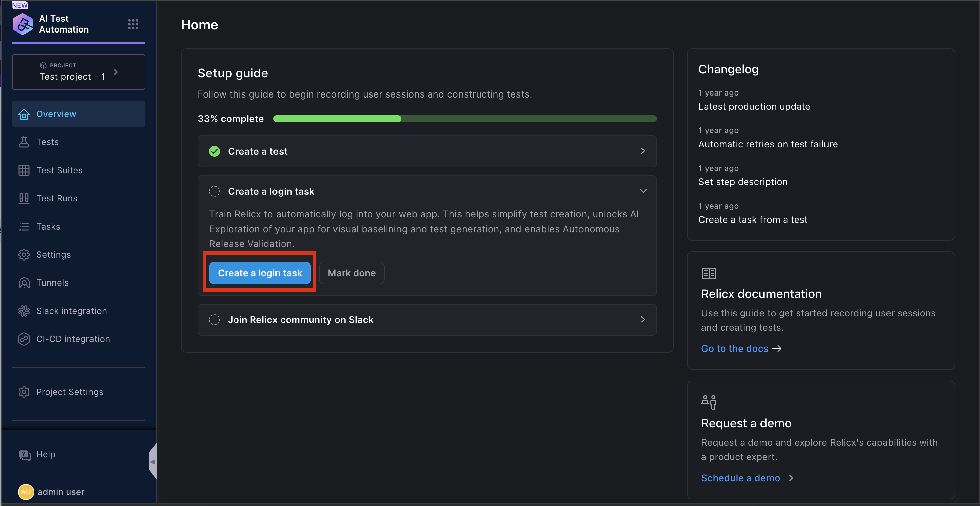Click the CI-CD integration icon

tap(24, 339)
